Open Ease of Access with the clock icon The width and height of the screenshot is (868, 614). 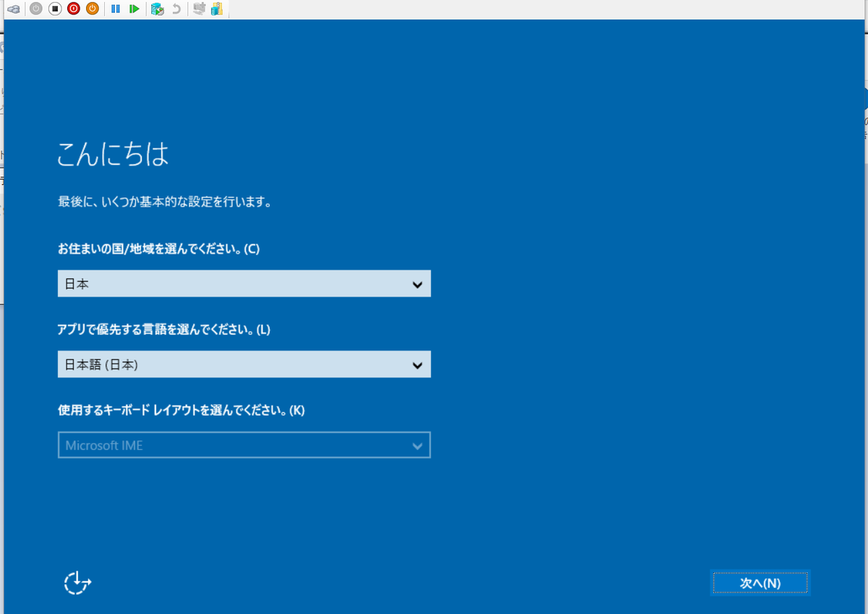tap(77, 583)
